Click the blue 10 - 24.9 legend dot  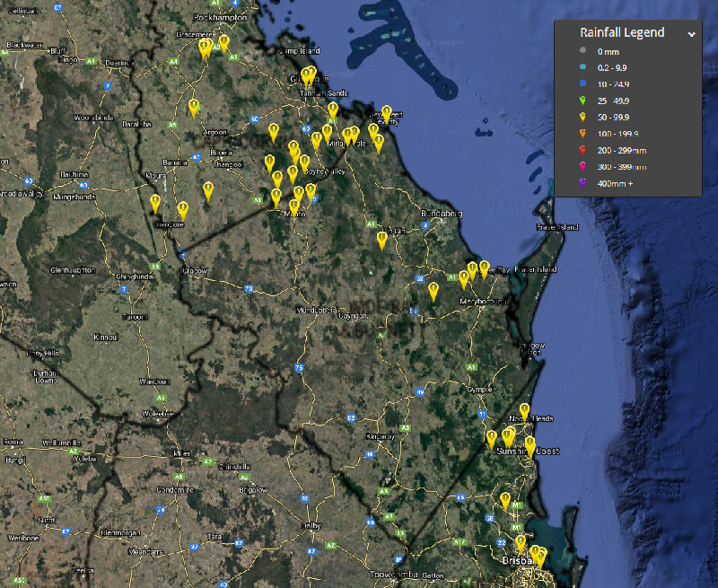pyautogui.click(x=582, y=83)
